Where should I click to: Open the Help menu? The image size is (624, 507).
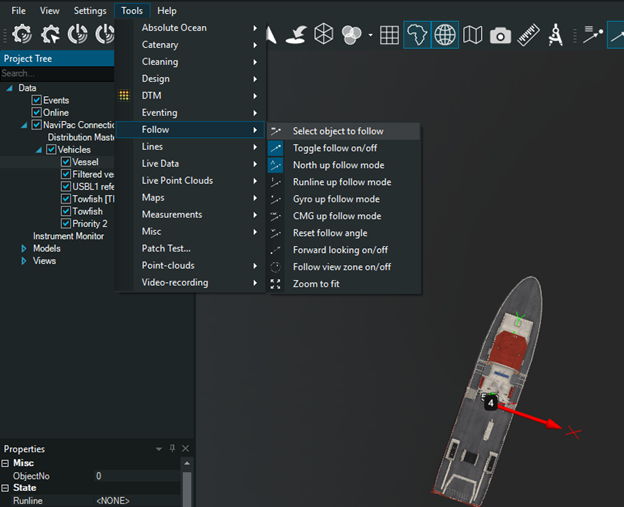(167, 11)
